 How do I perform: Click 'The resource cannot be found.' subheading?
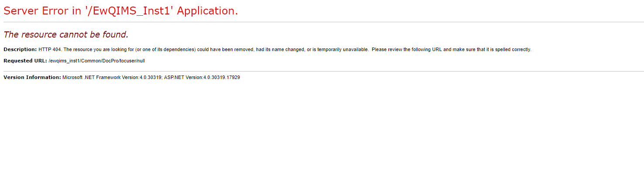pyautogui.click(x=66, y=34)
